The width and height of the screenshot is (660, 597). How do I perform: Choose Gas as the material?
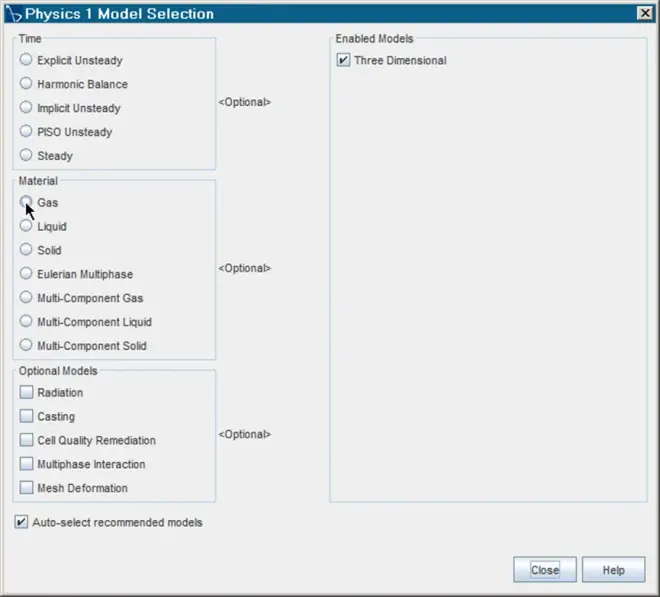click(26, 202)
